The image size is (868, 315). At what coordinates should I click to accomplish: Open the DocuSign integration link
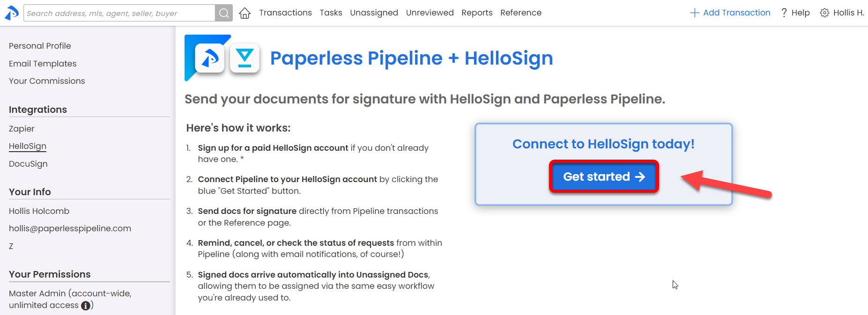[x=28, y=164]
